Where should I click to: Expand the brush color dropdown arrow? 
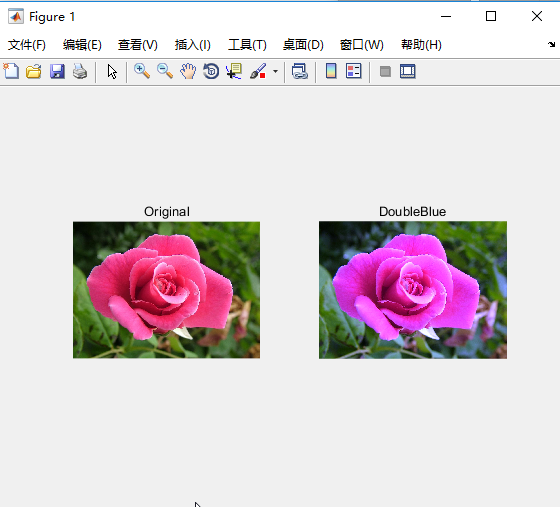(275, 71)
